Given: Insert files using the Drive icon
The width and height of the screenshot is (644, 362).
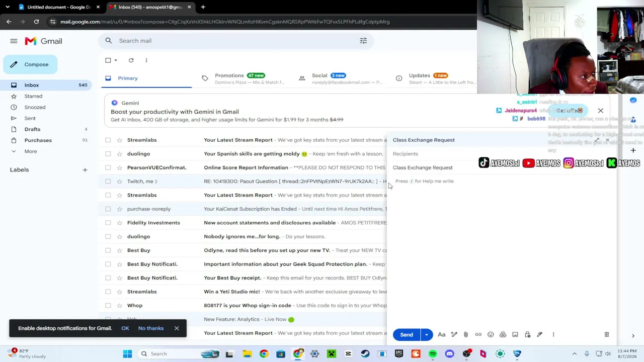Looking at the screenshot, I should [503, 334].
